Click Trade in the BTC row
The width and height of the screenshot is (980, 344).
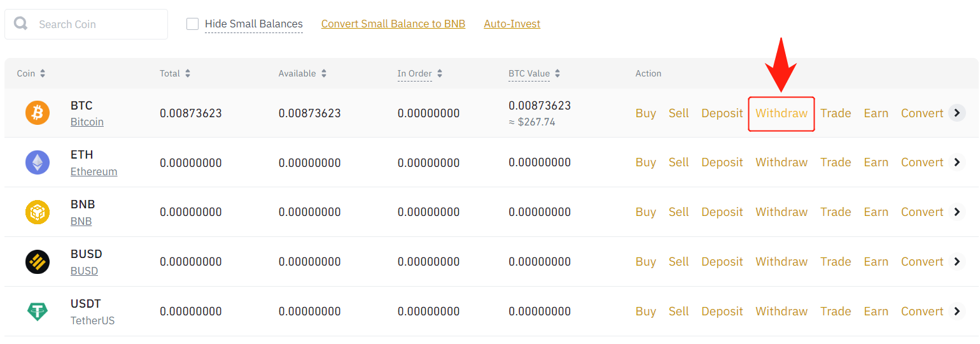(x=836, y=113)
